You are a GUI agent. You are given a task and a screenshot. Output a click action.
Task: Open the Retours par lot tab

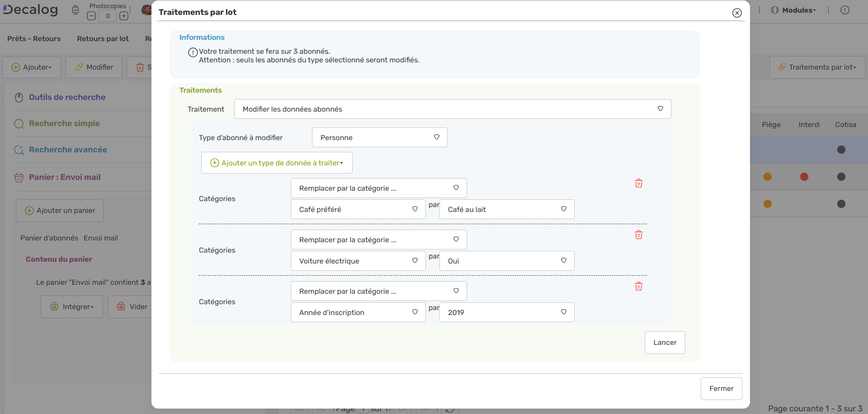pos(103,39)
